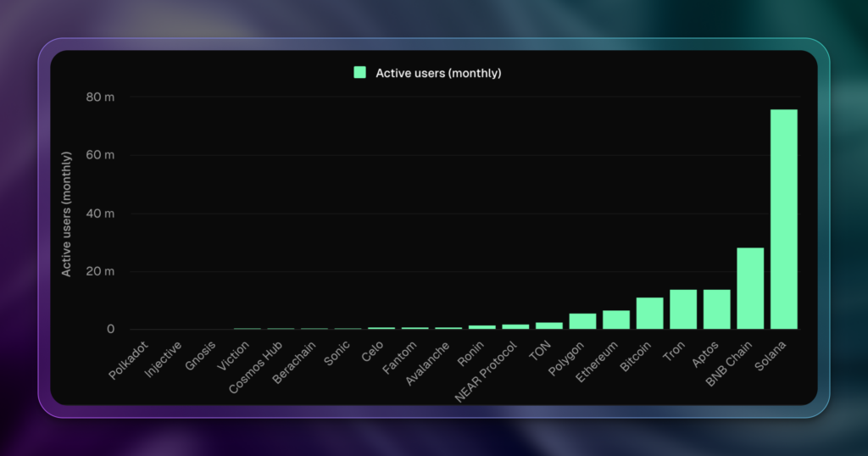Click the Injective axis label
This screenshot has width=868, height=456.
coord(164,359)
